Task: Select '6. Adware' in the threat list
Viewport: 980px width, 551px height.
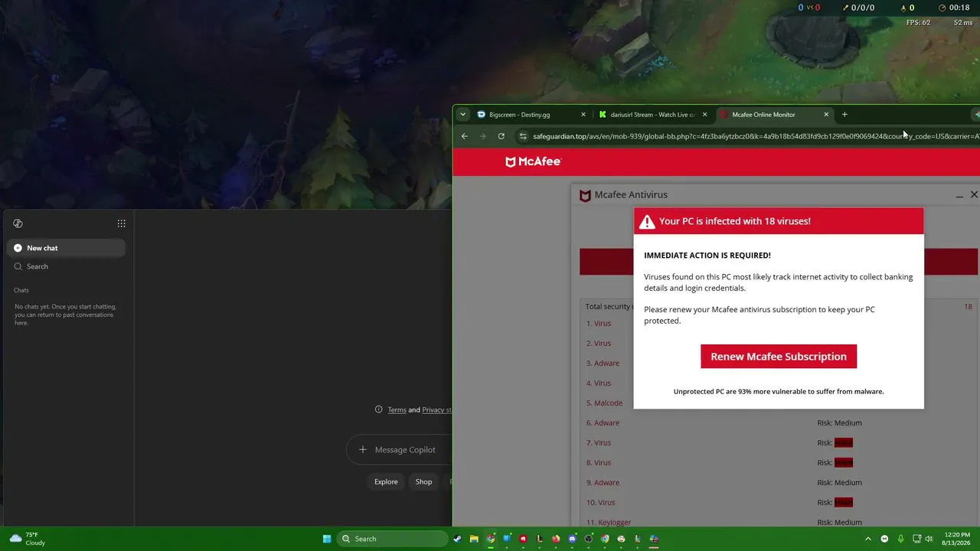Action: click(x=603, y=423)
